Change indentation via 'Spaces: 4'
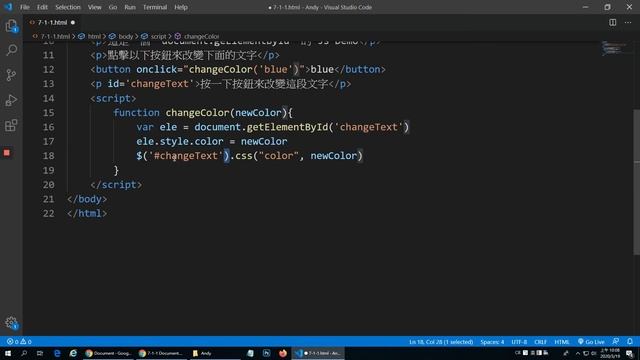640x360 pixels. click(492, 342)
